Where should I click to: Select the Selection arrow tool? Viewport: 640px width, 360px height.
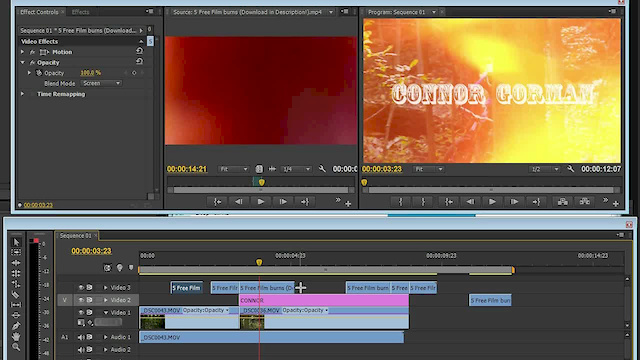[x=16, y=242]
